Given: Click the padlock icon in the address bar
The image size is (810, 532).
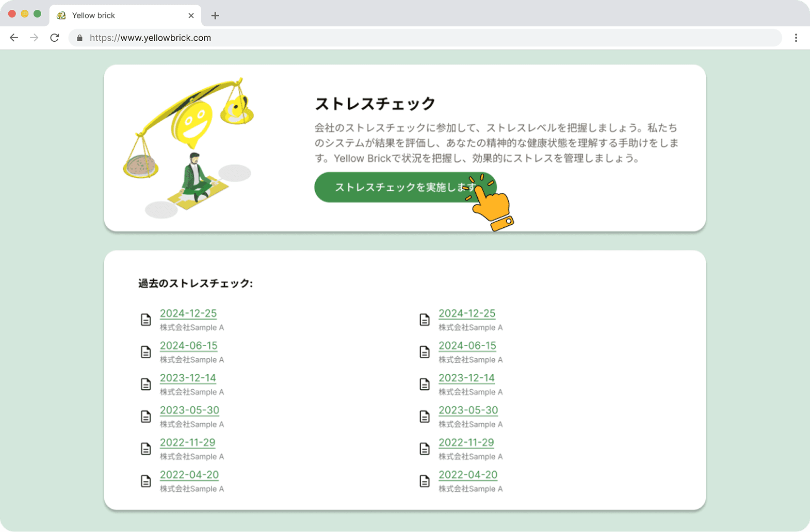Looking at the screenshot, I should tap(79, 38).
